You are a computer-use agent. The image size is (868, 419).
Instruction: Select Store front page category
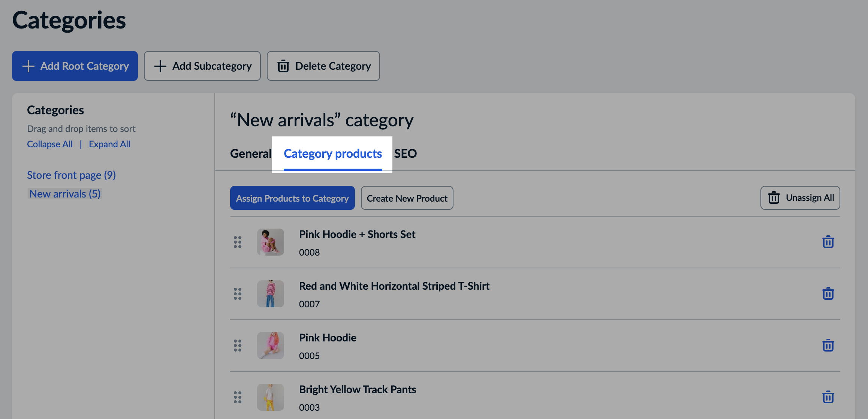coord(71,175)
